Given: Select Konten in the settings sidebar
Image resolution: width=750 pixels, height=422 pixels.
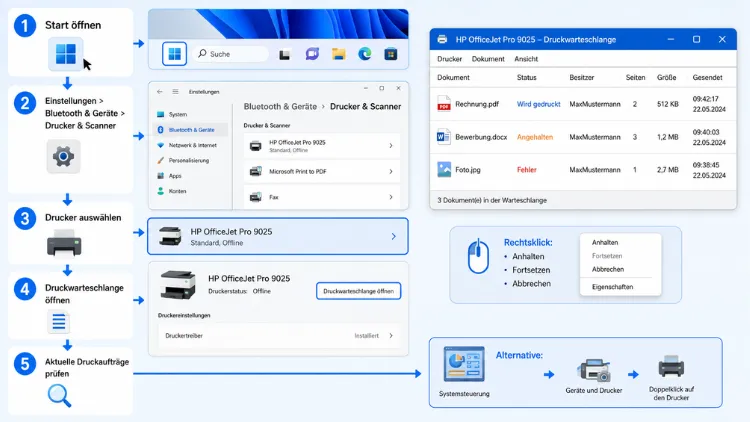Looking at the screenshot, I should (190, 191).
